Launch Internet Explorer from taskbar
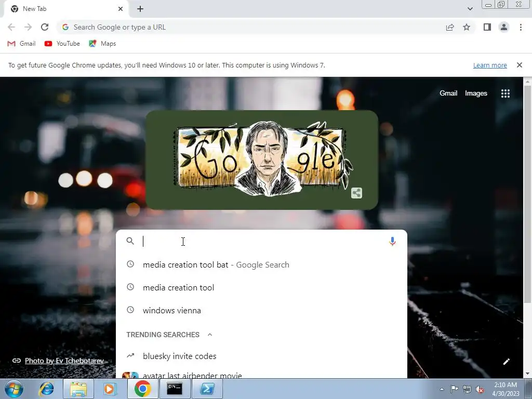Screen dimensions: 532x399 [46, 389]
